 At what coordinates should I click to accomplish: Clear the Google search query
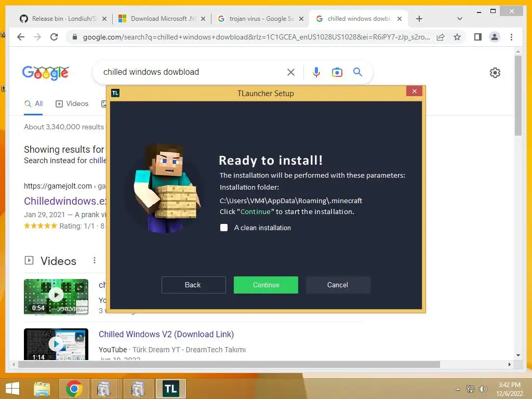click(x=291, y=72)
